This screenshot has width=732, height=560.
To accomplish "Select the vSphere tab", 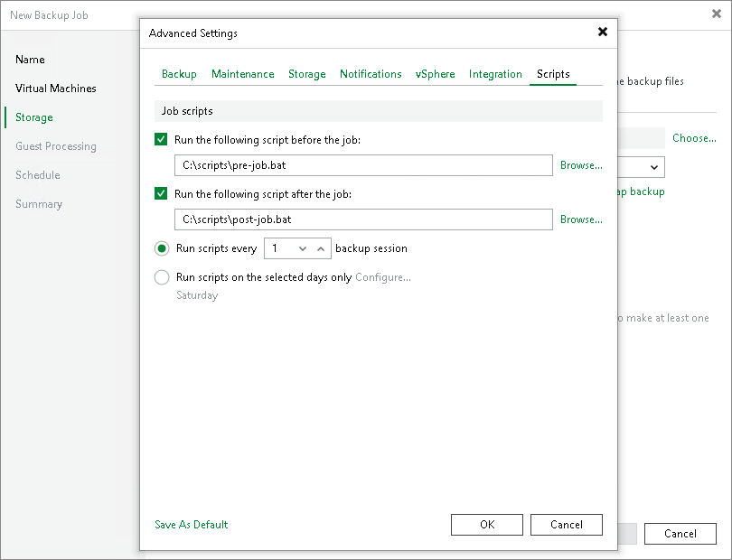I will 435,74.
